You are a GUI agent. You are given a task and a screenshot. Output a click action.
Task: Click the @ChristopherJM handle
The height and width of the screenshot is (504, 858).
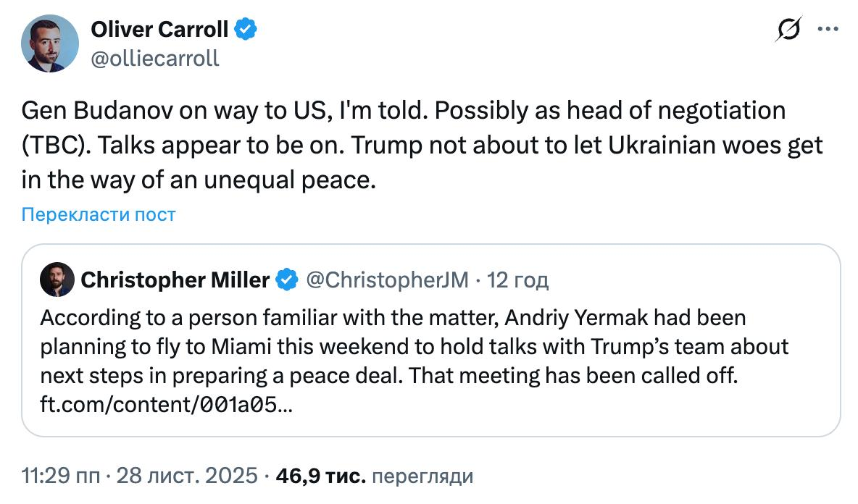[388, 280]
